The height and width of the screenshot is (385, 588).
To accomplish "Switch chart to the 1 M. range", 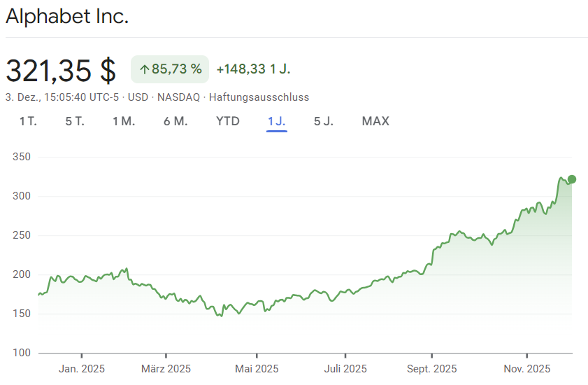I will tap(124, 121).
